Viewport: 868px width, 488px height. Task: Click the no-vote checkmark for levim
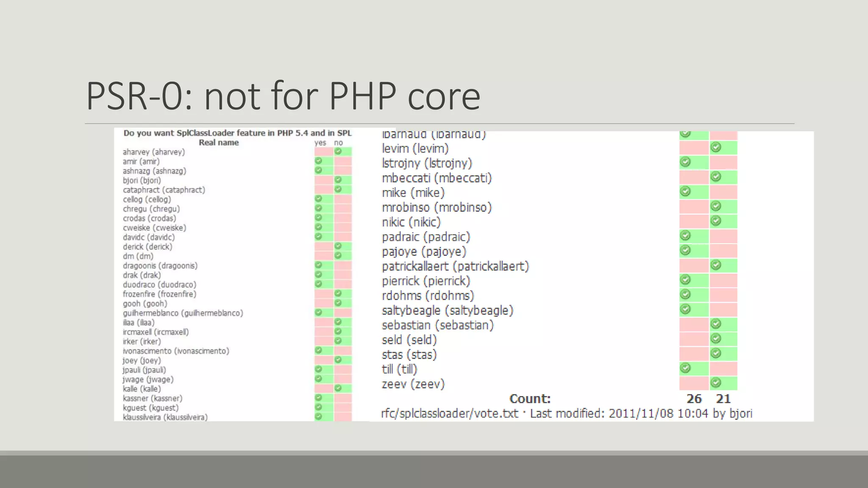coord(716,147)
